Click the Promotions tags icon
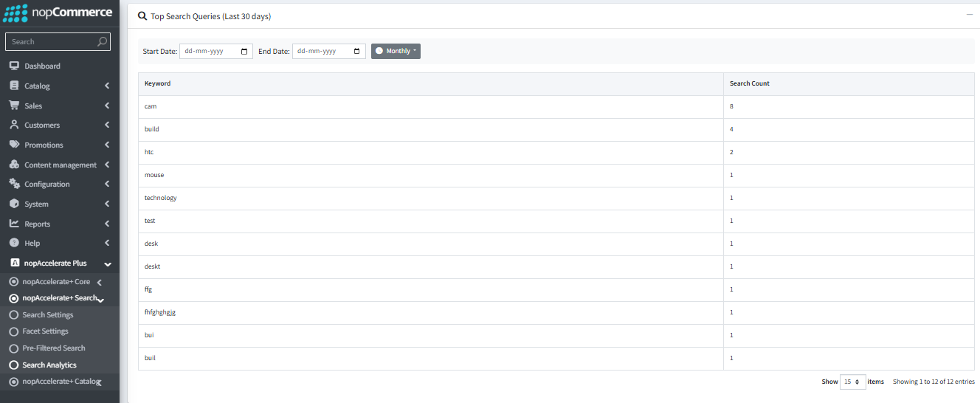 (x=14, y=145)
